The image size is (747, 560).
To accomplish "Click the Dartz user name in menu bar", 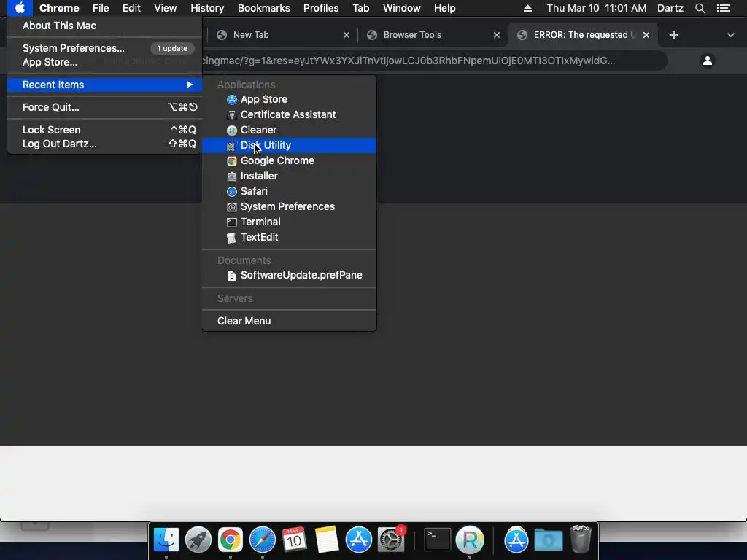I will (670, 8).
